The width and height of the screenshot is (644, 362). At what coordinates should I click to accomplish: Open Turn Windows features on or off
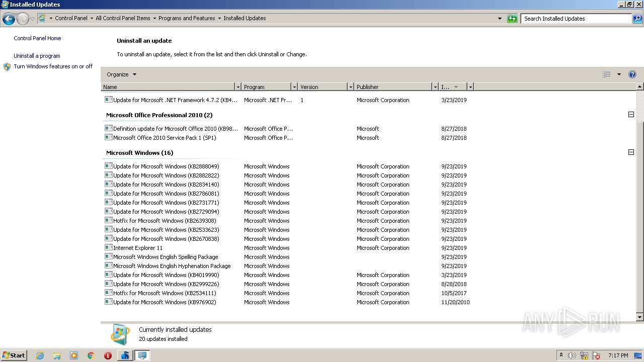(53, 66)
